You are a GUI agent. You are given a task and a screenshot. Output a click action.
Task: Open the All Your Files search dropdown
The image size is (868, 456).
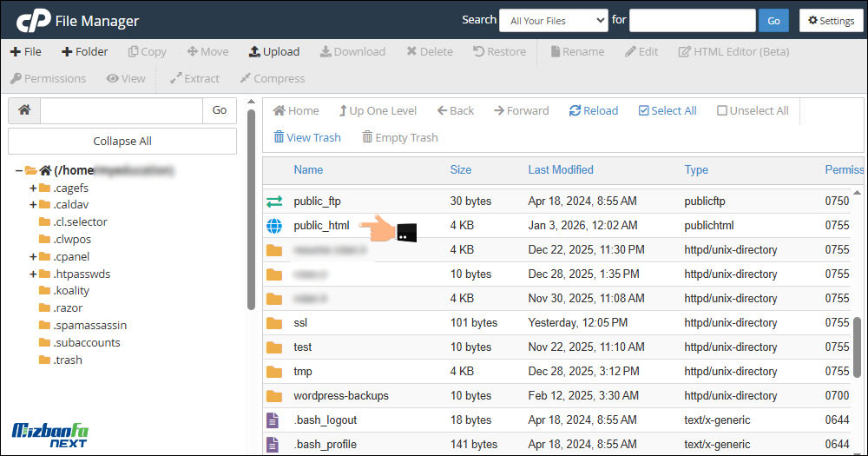click(x=554, y=21)
